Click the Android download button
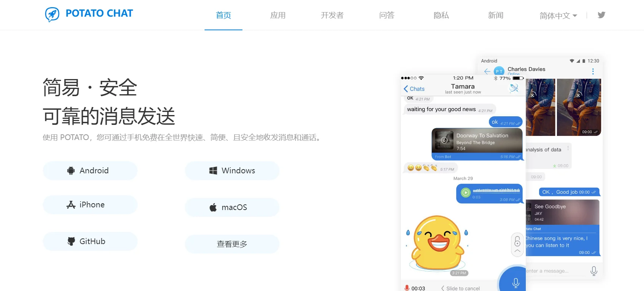 (x=90, y=171)
